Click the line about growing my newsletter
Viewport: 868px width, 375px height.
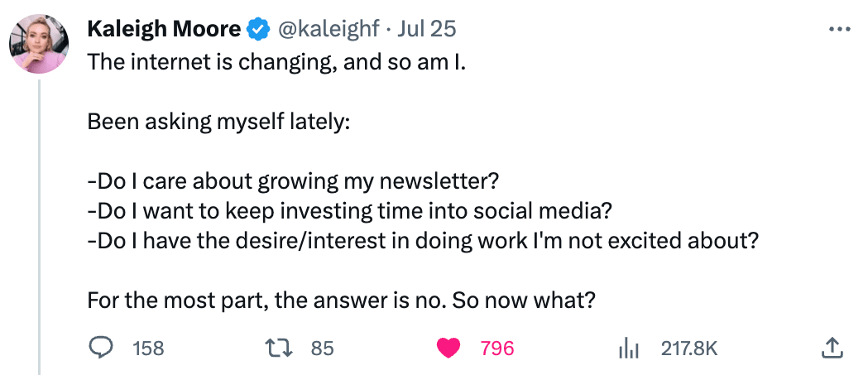294,181
